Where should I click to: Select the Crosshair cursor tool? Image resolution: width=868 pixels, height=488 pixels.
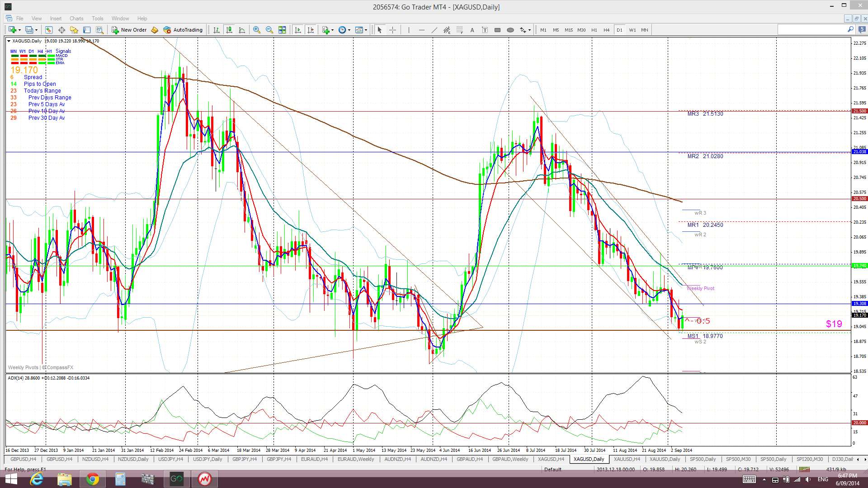[x=392, y=30]
